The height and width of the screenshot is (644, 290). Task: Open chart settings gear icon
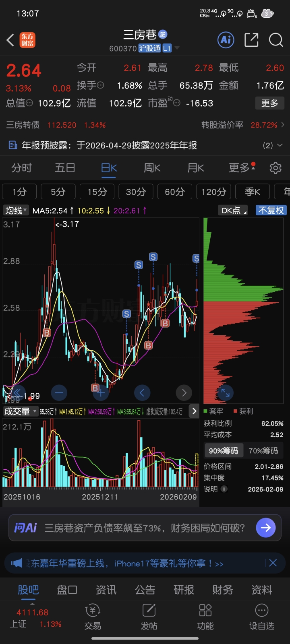275,168
